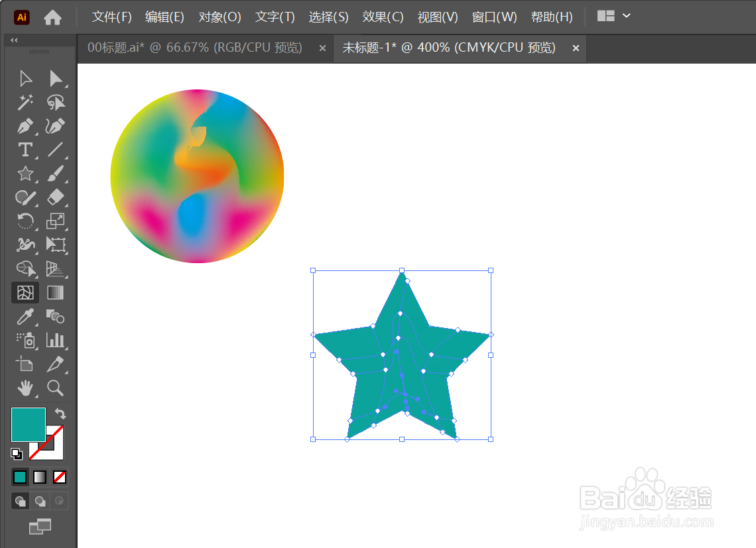Screen dimensions: 756x548
Task: Swap fill and stroke colors
Action: pyautogui.click(x=60, y=413)
